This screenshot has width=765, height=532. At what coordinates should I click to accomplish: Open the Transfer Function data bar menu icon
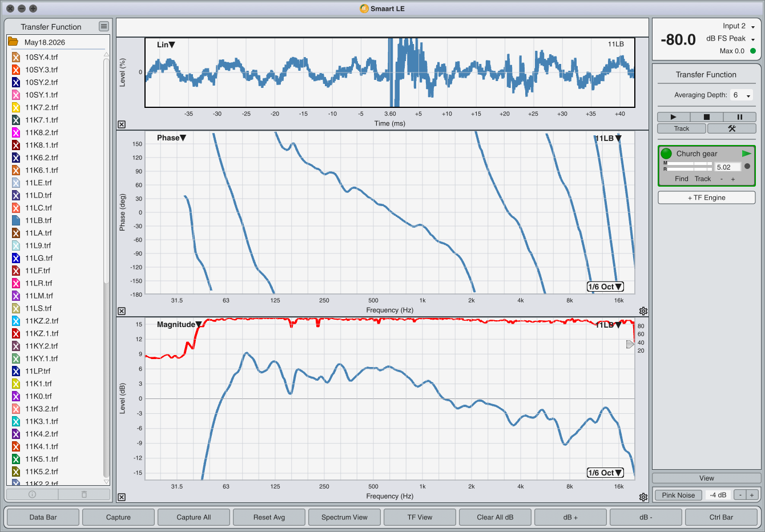pos(103,26)
